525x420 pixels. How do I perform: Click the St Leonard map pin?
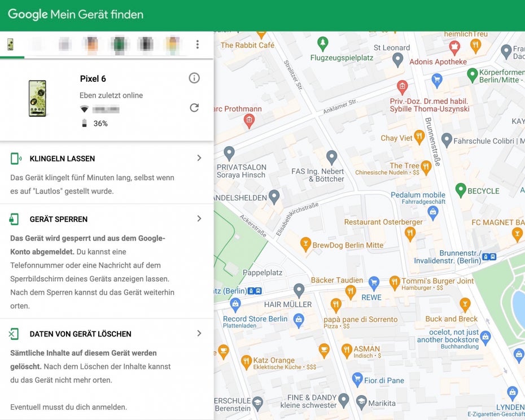point(397,60)
